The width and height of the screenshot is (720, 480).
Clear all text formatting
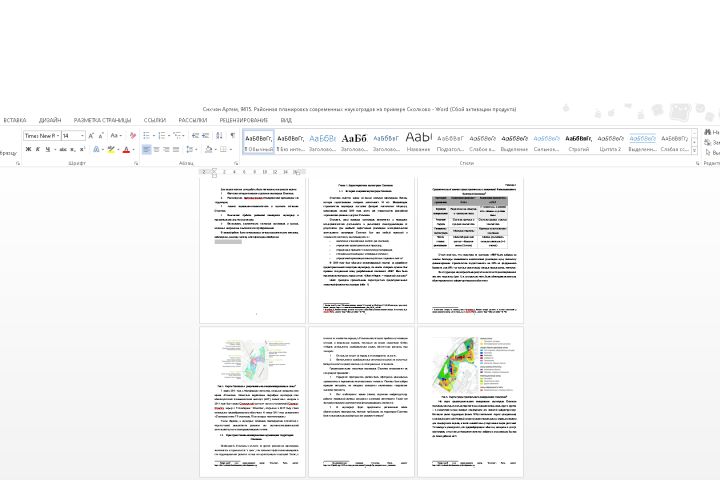[133, 136]
